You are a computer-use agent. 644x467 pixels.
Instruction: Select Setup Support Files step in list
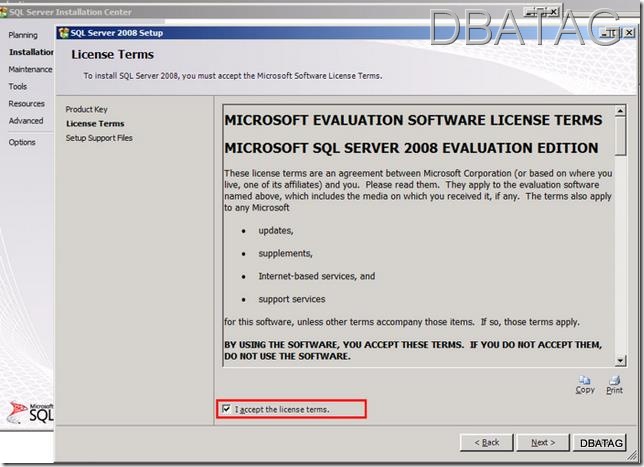pyautogui.click(x=99, y=138)
